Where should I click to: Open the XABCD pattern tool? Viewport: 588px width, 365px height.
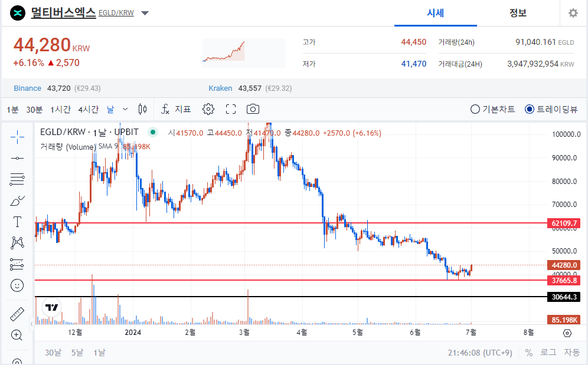pos(17,242)
